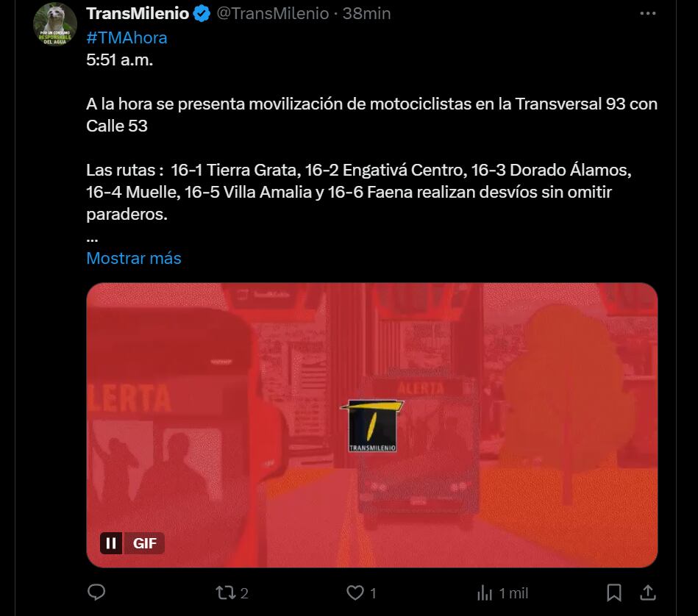Expand tweet with Mostrar más
This screenshot has height=616, width=698.
click(134, 258)
